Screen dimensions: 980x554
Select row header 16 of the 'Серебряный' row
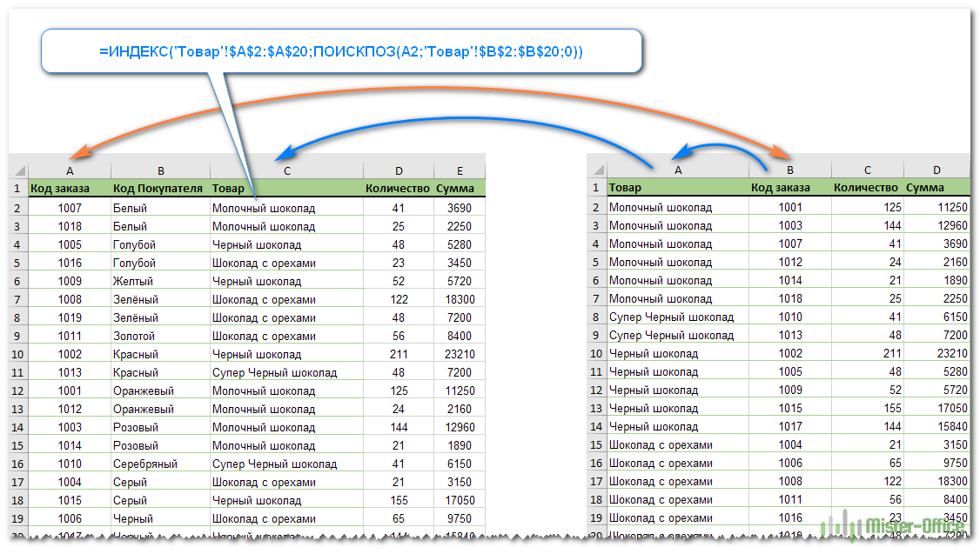point(17,464)
